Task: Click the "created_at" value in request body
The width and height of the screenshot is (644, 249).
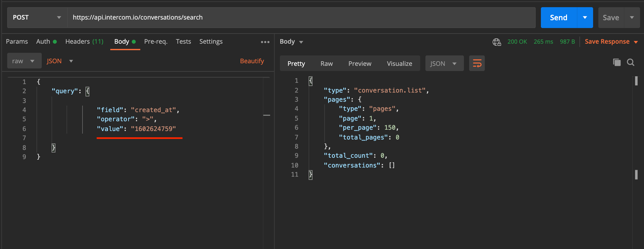Action: tap(154, 110)
